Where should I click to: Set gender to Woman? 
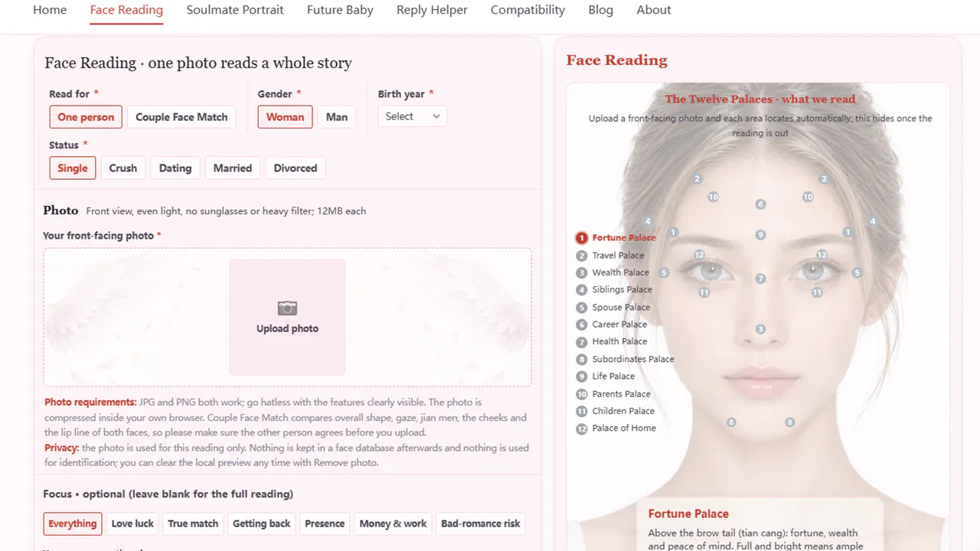tap(285, 117)
